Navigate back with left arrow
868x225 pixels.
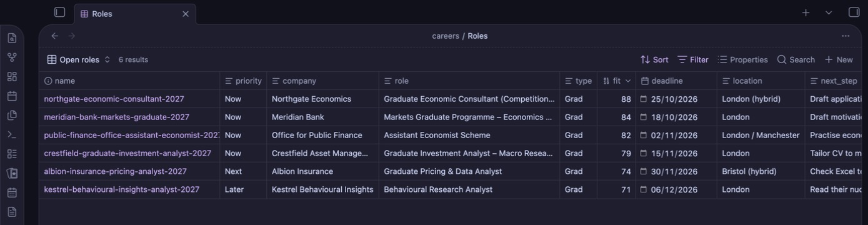[x=55, y=36]
